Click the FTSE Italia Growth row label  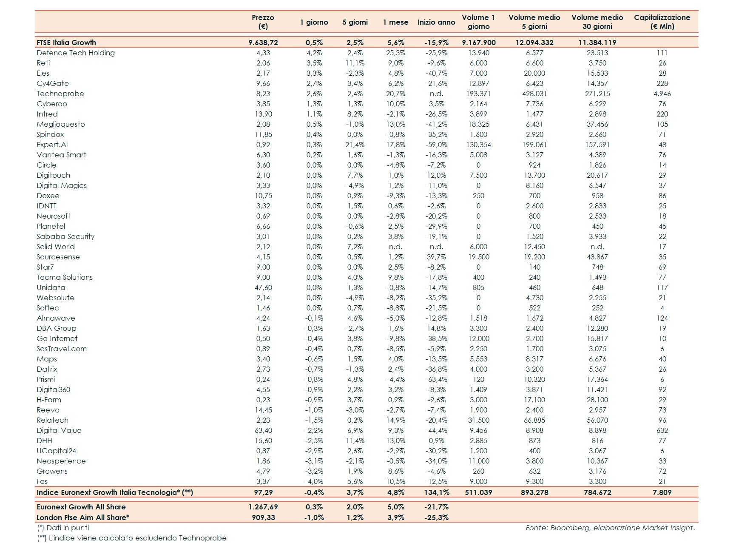66,43
